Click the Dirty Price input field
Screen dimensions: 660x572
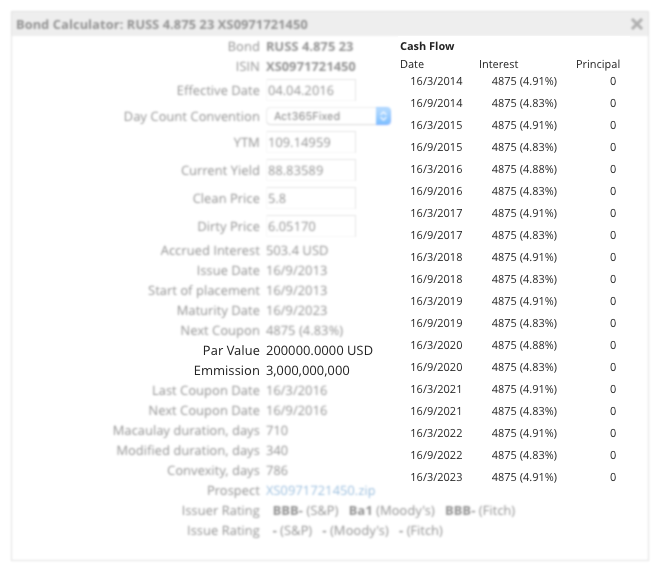pos(311,226)
